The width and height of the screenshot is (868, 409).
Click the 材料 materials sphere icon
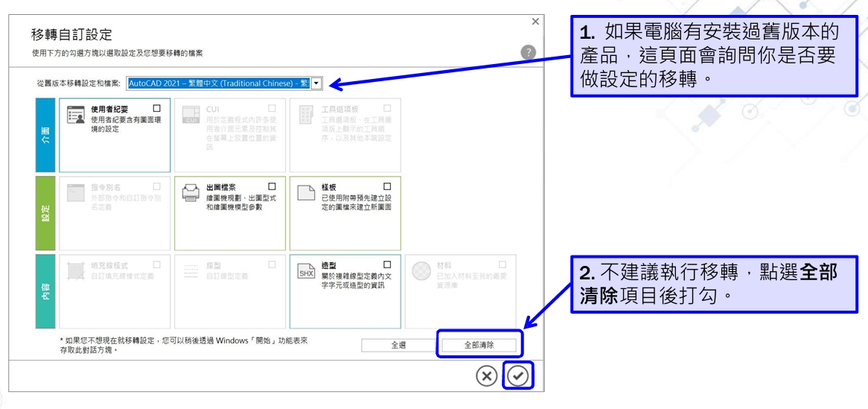[421, 270]
